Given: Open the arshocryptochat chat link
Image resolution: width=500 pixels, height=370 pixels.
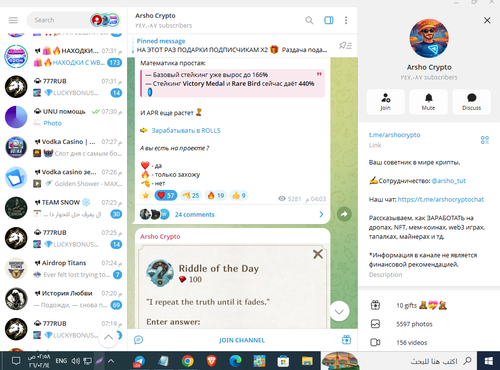Looking at the screenshot, I should 441,199.
